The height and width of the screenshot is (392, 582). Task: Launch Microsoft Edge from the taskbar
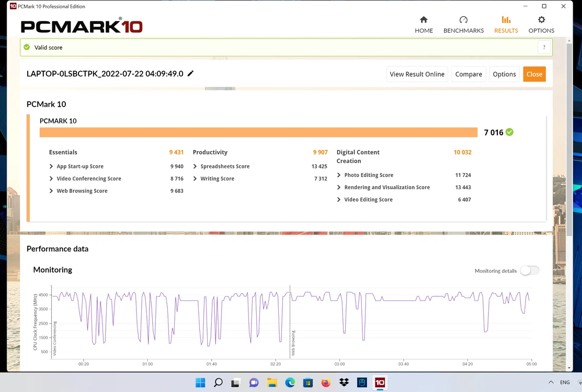click(x=290, y=383)
